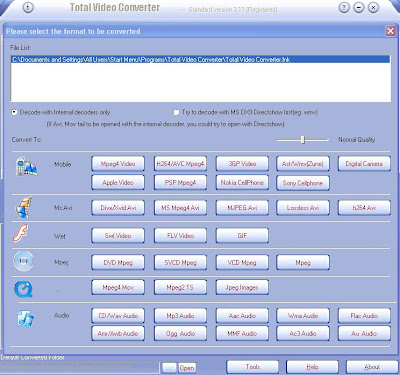Convert to MS Mpeg4 Avi
The width and height of the screenshot is (400, 375).
(x=180, y=208)
